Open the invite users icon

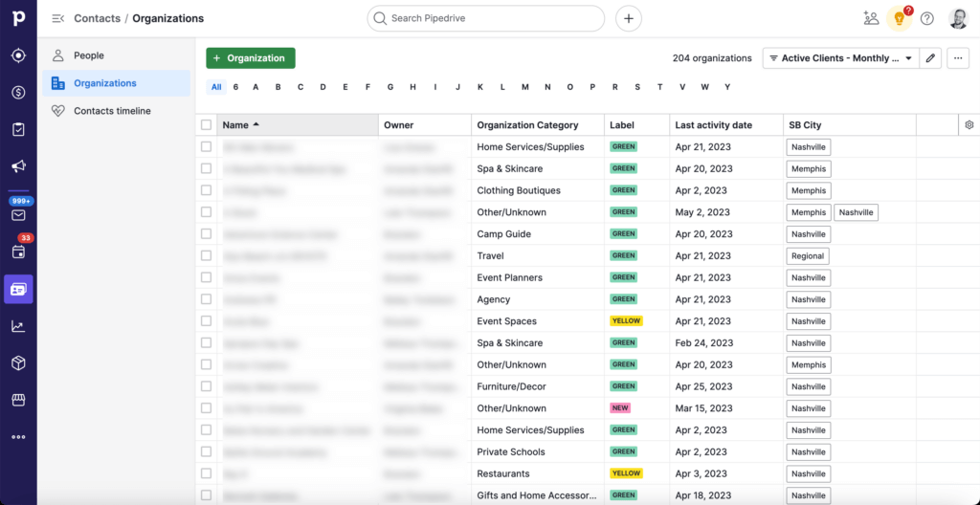[x=871, y=19]
